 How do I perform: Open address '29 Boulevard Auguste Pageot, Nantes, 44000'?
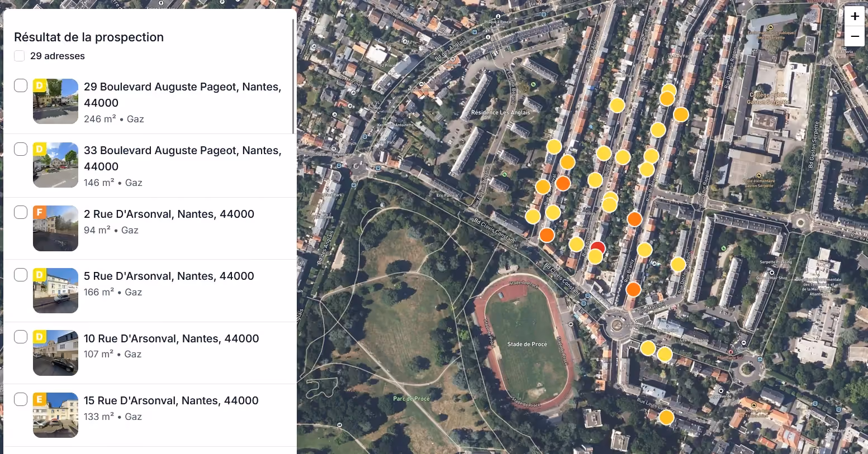click(183, 95)
